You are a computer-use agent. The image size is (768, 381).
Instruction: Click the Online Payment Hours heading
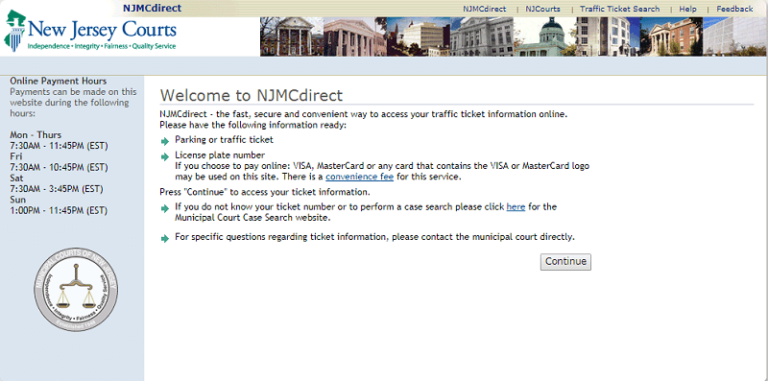tap(58, 81)
